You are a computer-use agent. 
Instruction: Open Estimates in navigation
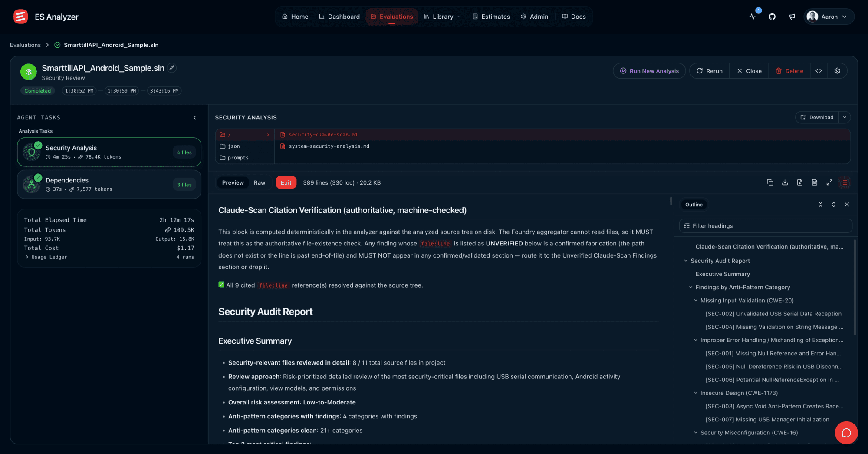491,17
